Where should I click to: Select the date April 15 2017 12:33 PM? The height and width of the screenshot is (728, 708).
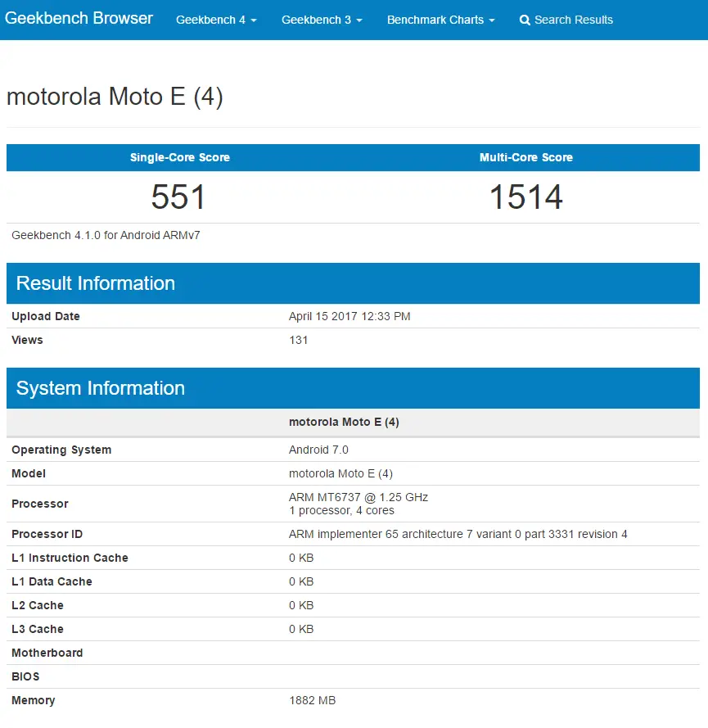point(349,316)
